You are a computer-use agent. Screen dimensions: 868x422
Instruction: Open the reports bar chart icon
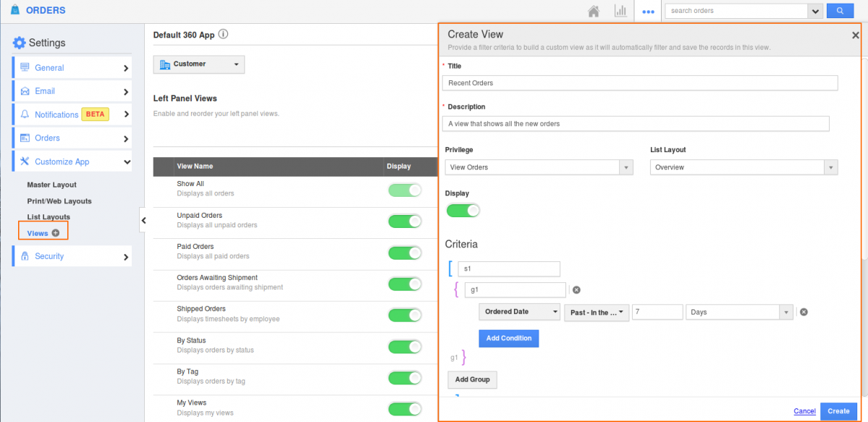(620, 11)
